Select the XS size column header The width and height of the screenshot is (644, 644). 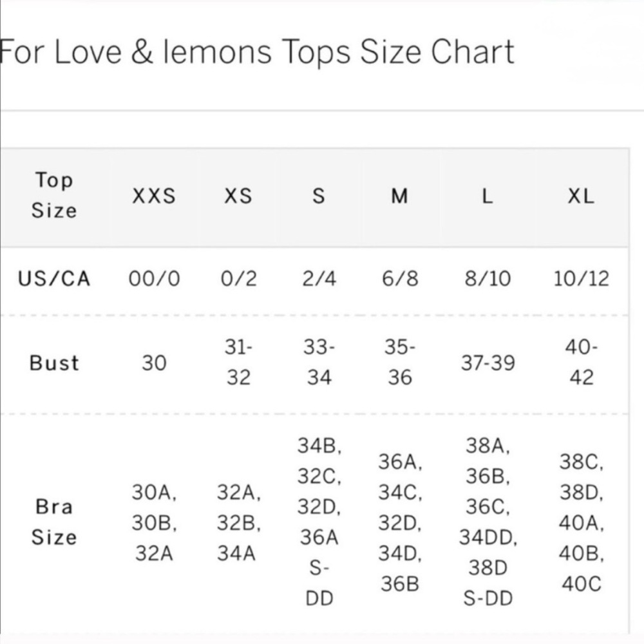click(238, 196)
